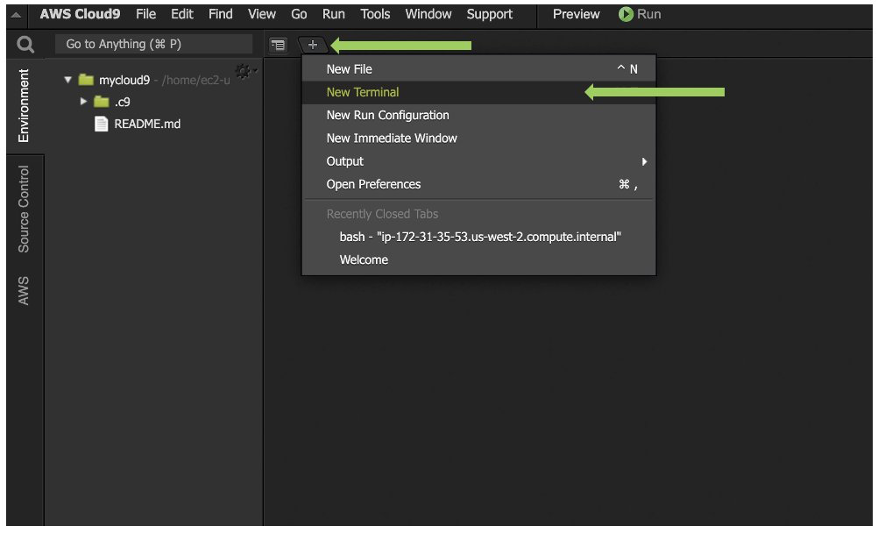Open the Tools menu

[x=375, y=14]
